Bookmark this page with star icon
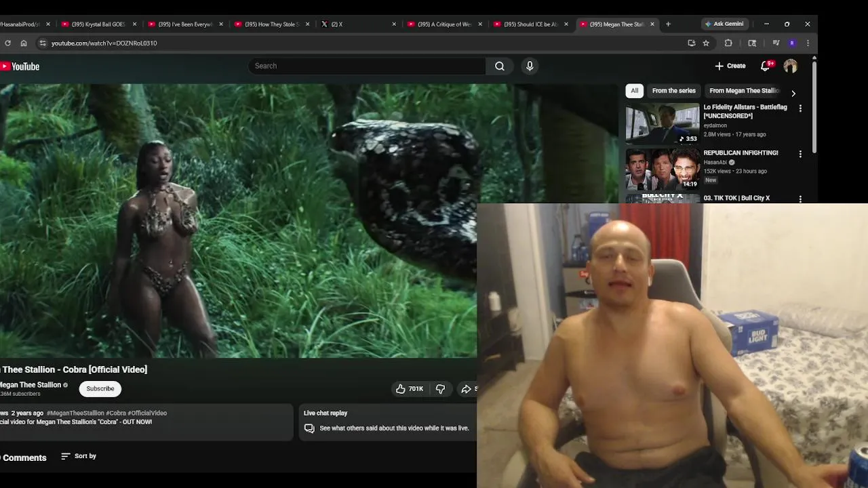The height and width of the screenshot is (488, 868). 706,43
